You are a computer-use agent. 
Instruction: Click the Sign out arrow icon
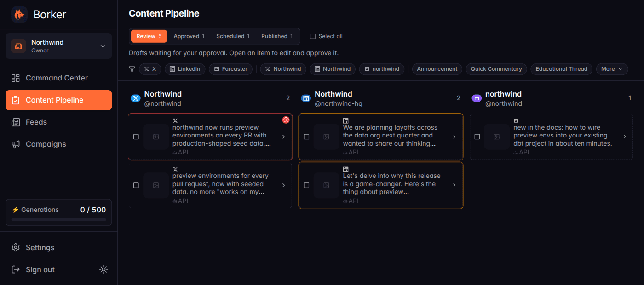click(x=16, y=269)
